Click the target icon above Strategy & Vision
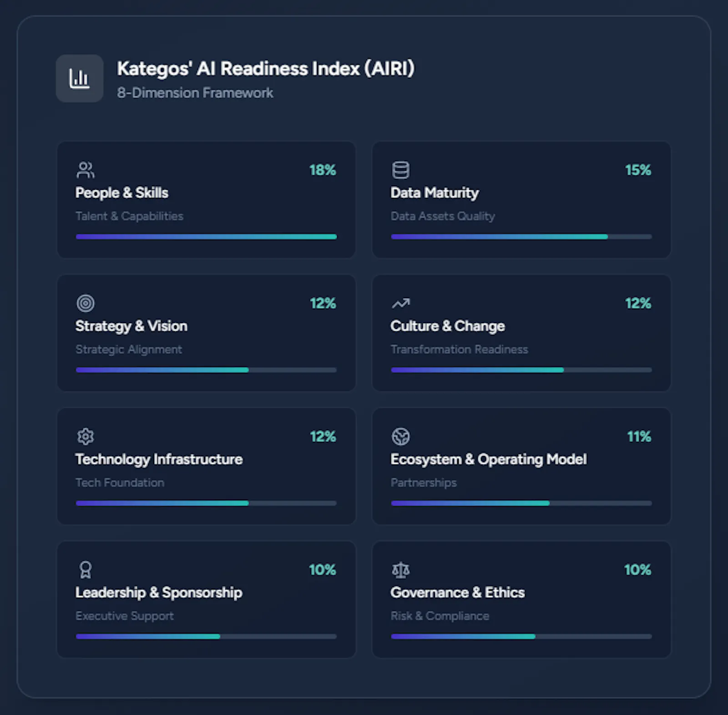 pos(86,303)
